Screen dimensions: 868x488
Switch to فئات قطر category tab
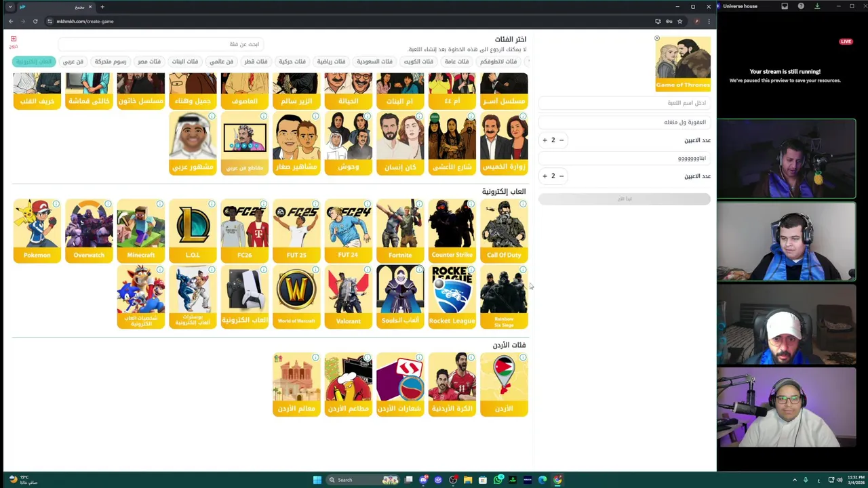coord(256,62)
